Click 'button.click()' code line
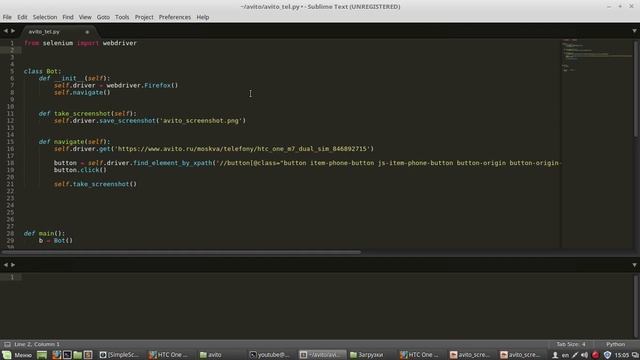 [80, 170]
